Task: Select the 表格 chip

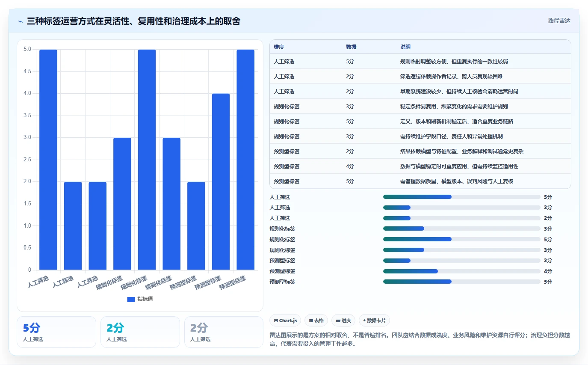Action: [316, 320]
